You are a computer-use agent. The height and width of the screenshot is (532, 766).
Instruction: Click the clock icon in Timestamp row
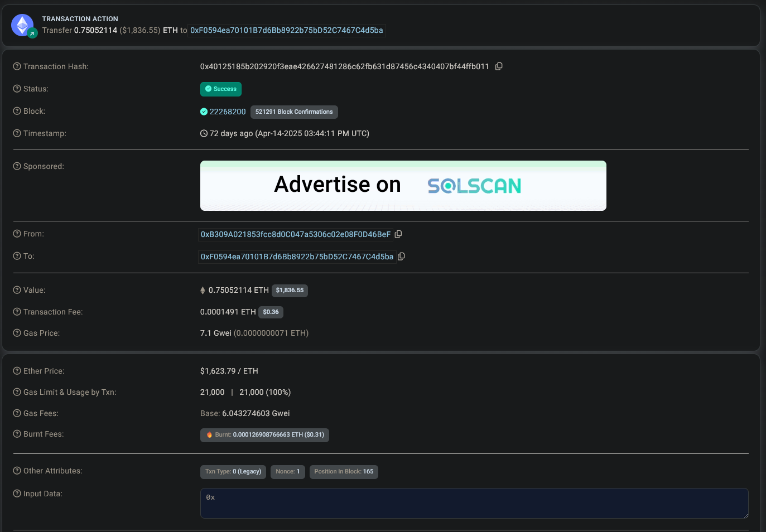click(x=204, y=133)
